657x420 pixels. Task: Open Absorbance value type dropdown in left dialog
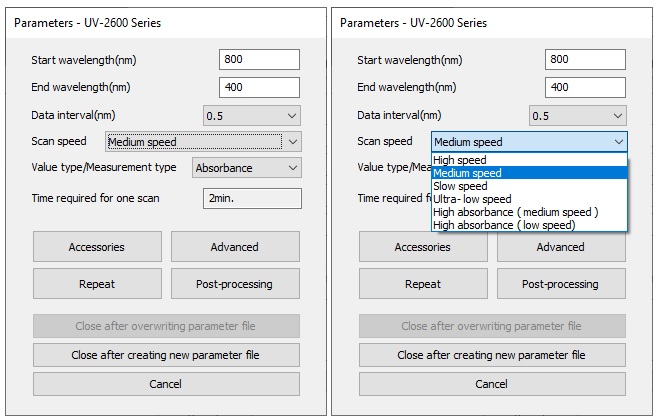247,168
